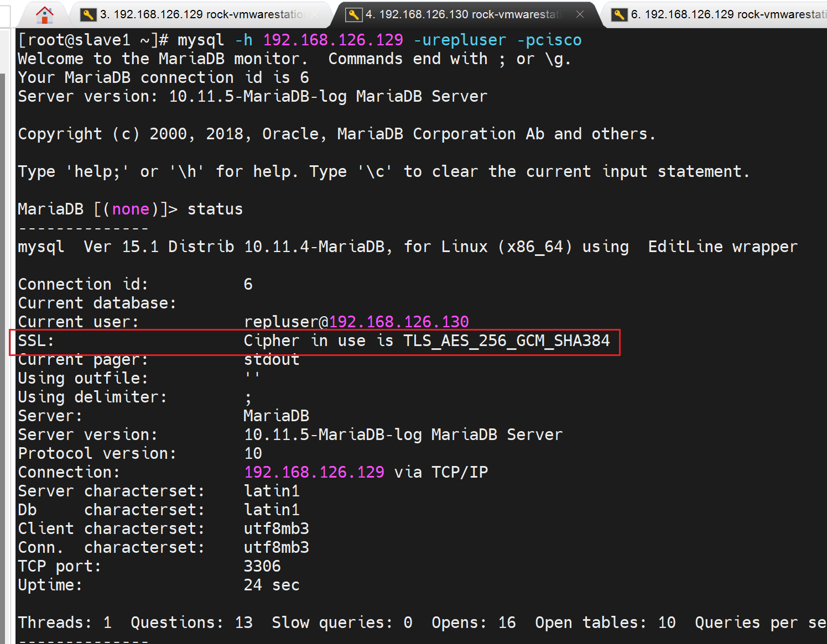The width and height of the screenshot is (827, 644).
Task: Click Client characterset value utf8mb3
Action: tap(277, 528)
